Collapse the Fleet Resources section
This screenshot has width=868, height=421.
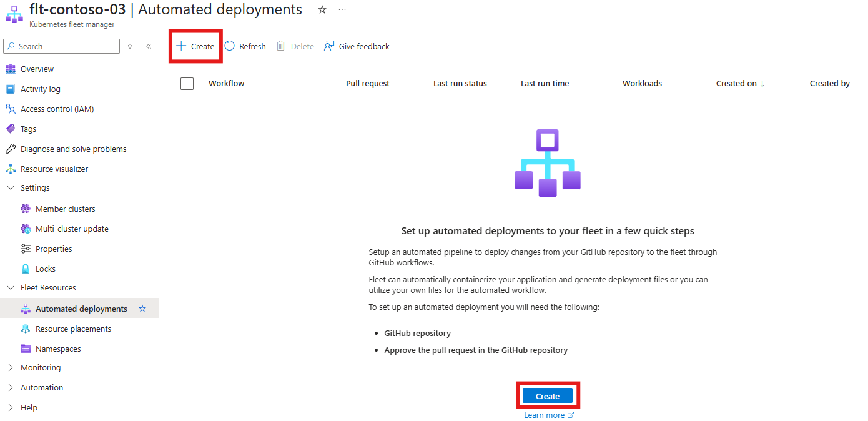(x=10, y=287)
